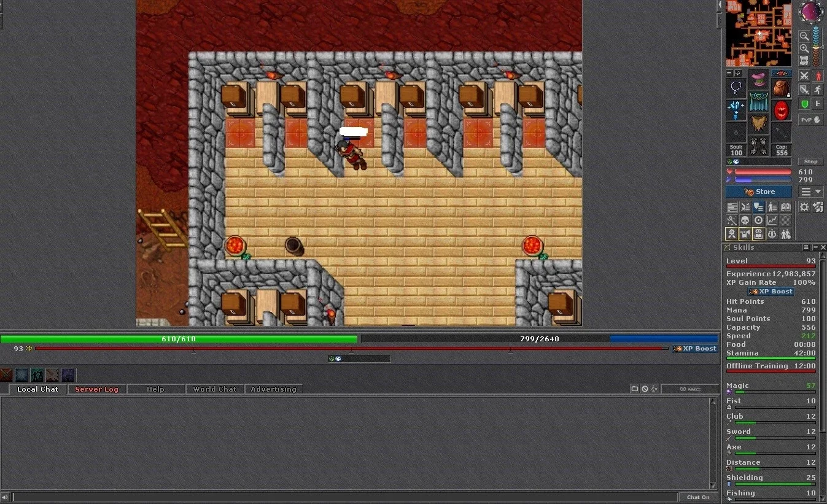Click the teal armor slot
The width and height of the screenshot is (827, 504).
pyautogui.click(x=758, y=102)
